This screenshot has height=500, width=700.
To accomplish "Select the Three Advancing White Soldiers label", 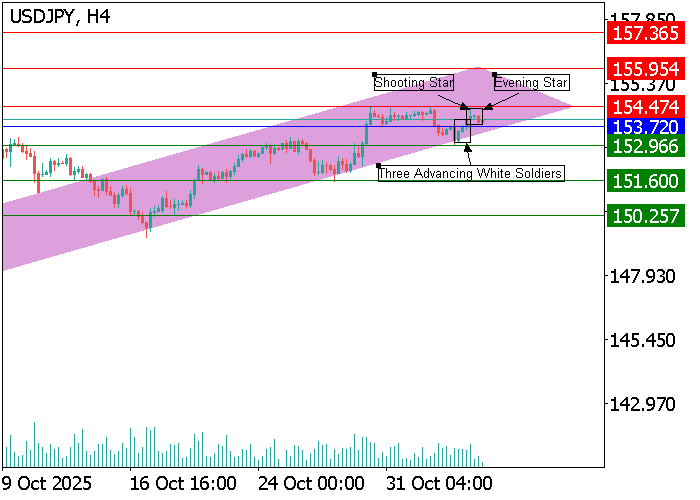I will pyautogui.click(x=470, y=173).
